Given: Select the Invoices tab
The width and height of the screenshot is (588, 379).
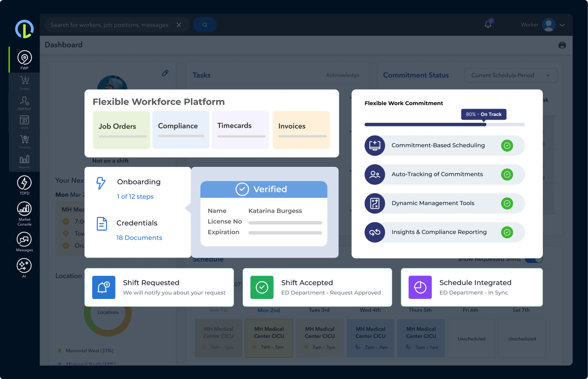Looking at the screenshot, I should [x=301, y=130].
